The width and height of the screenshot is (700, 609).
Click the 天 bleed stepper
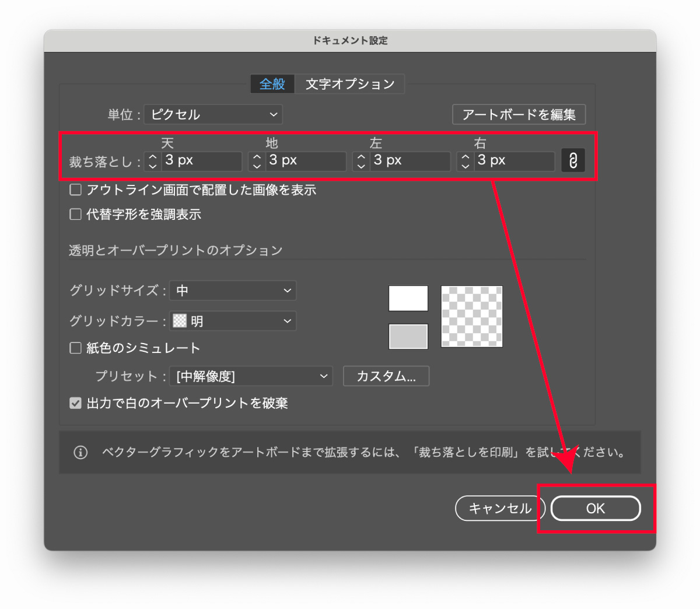pos(153,162)
